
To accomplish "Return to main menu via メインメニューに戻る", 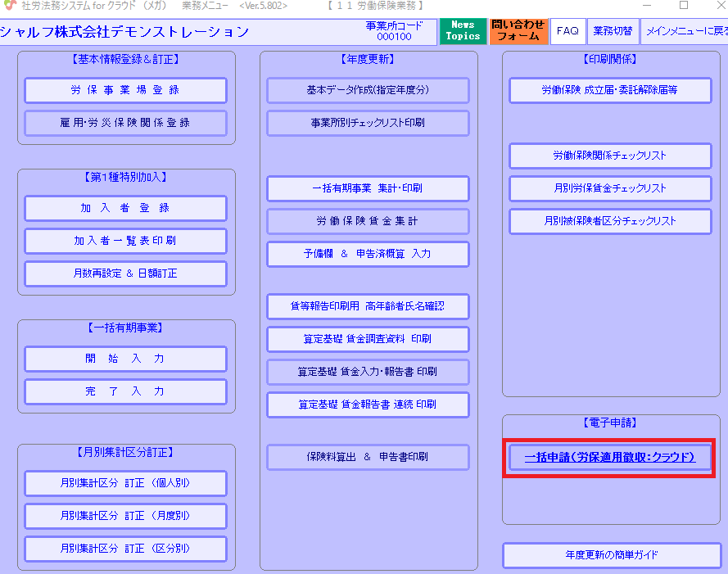I will coord(685,31).
